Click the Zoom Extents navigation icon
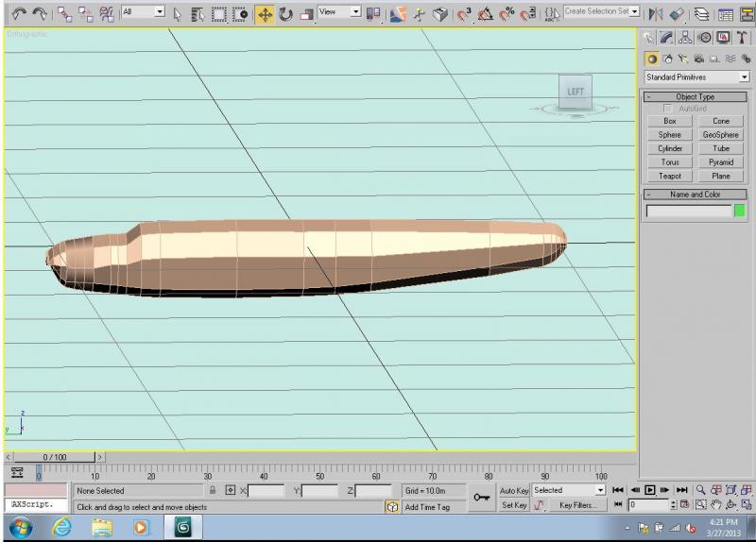The width and height of the screenshot is (756, 542). point(730,490)
